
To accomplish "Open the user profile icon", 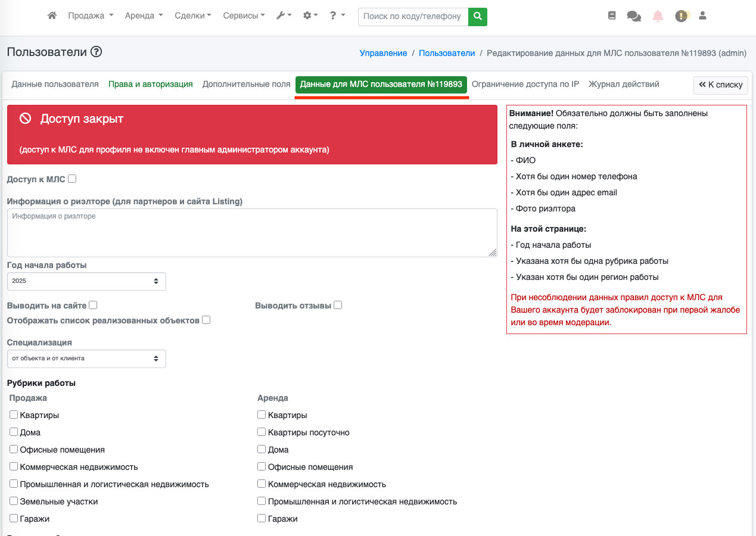I will point(702,16).
